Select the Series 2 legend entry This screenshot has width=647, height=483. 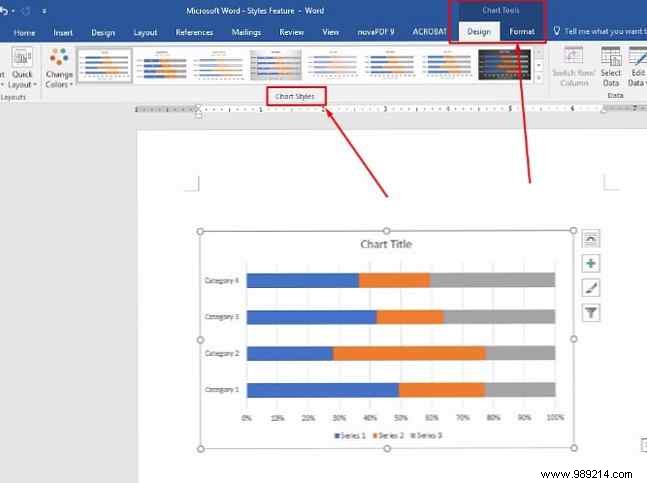[x=388, y=436]
